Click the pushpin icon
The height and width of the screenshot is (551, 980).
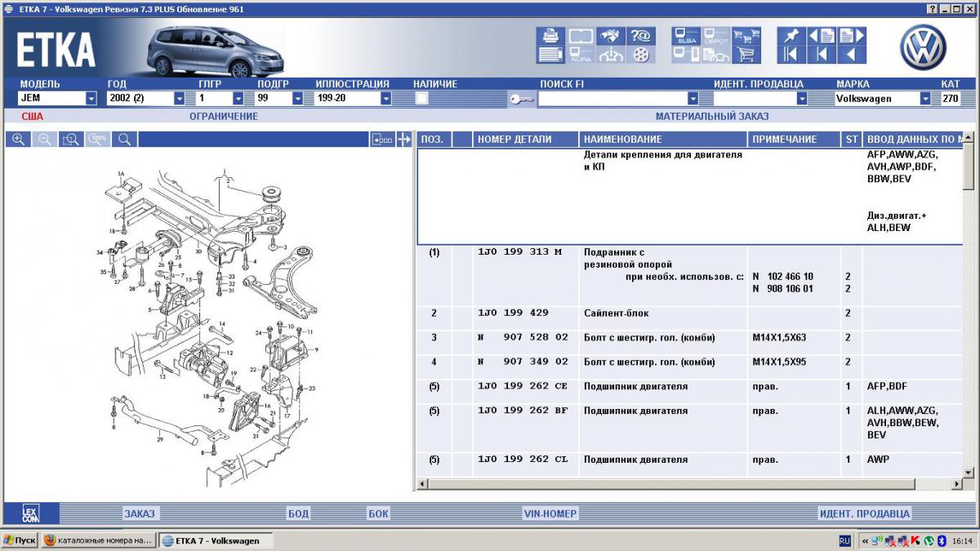tap(791, 36)
